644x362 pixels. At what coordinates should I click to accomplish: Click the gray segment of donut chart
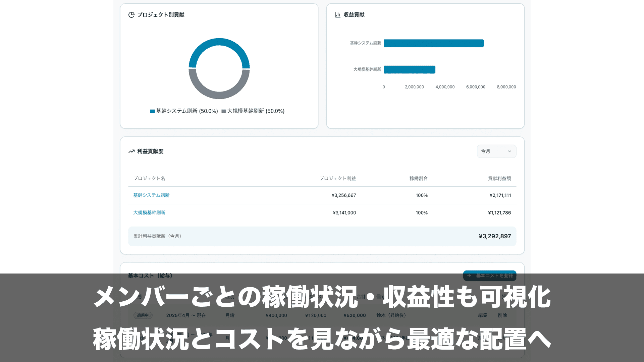[219, 95]
